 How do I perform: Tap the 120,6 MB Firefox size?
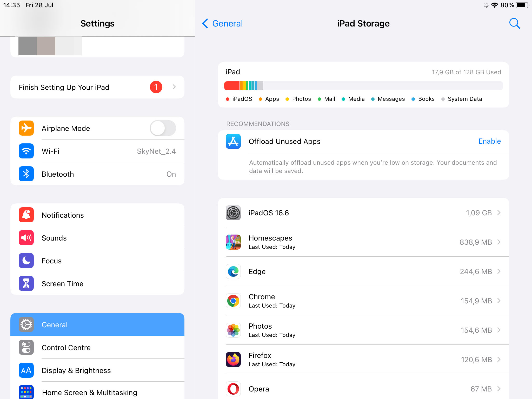[x=476, y=360]
